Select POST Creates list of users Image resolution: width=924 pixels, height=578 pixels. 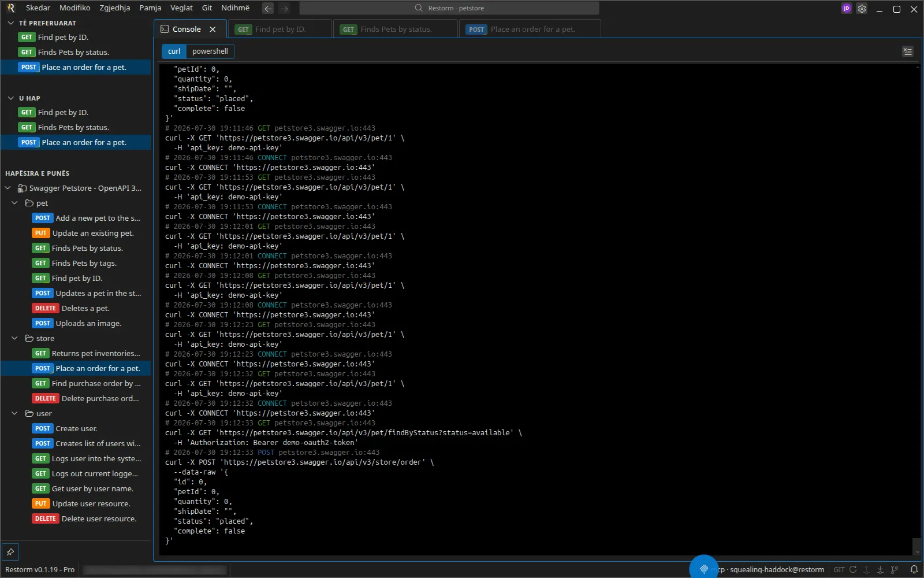click(76, 443)
